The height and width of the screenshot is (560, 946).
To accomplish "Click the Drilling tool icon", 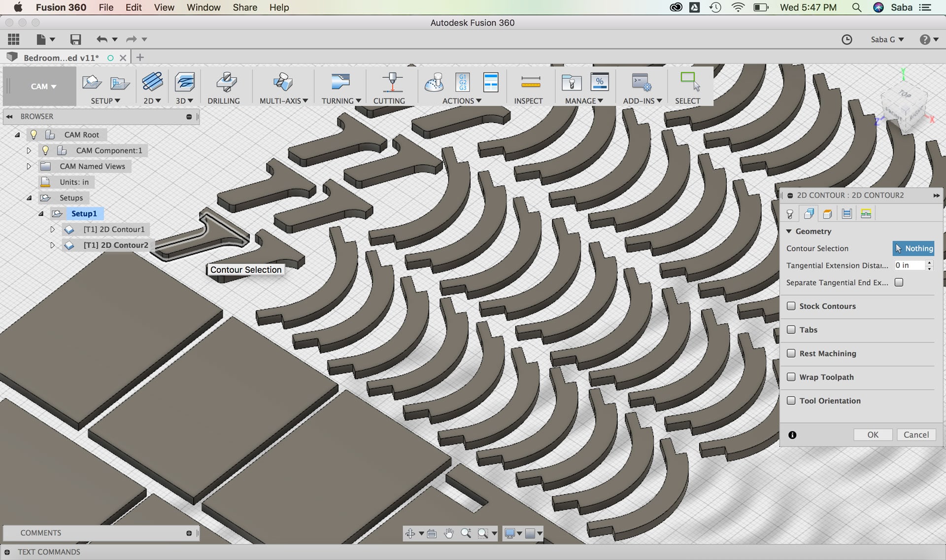I will [x=226, y=82].
